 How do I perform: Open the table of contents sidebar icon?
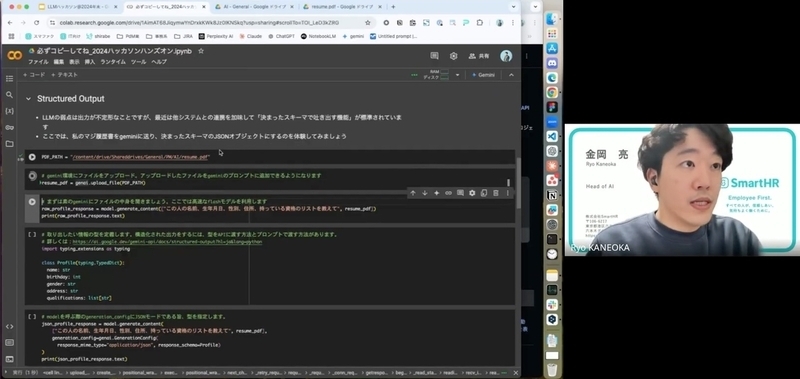click(x=9, y=79)
